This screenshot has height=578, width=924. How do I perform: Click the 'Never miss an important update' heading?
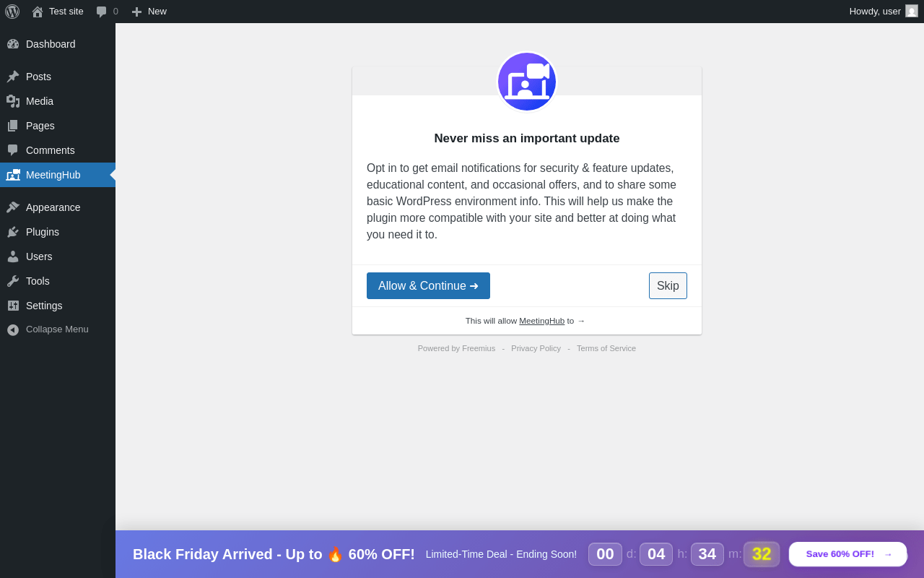(x=527, y=139)
